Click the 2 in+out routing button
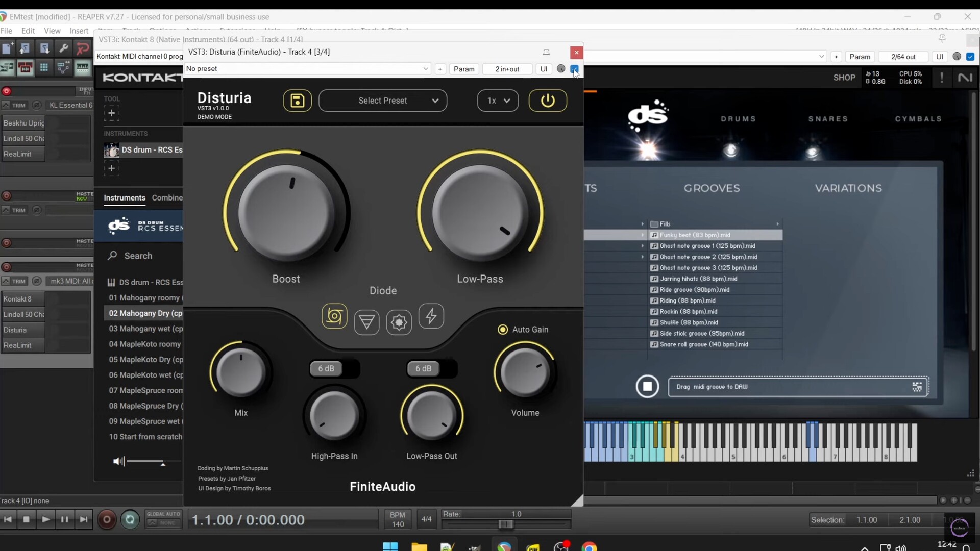The width and height of the screenshot is (980, 551). [x=507, y=69]
